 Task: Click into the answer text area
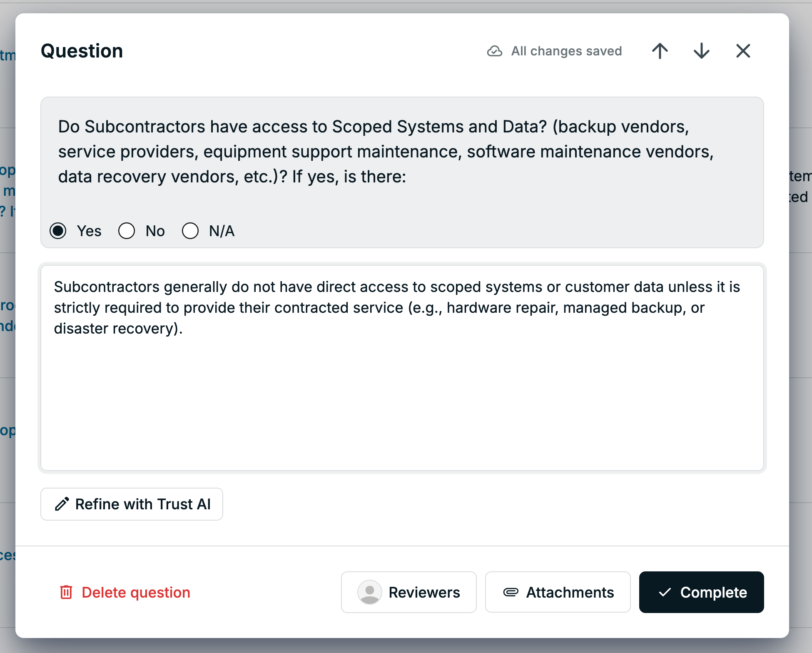click(x=402, y=368)
